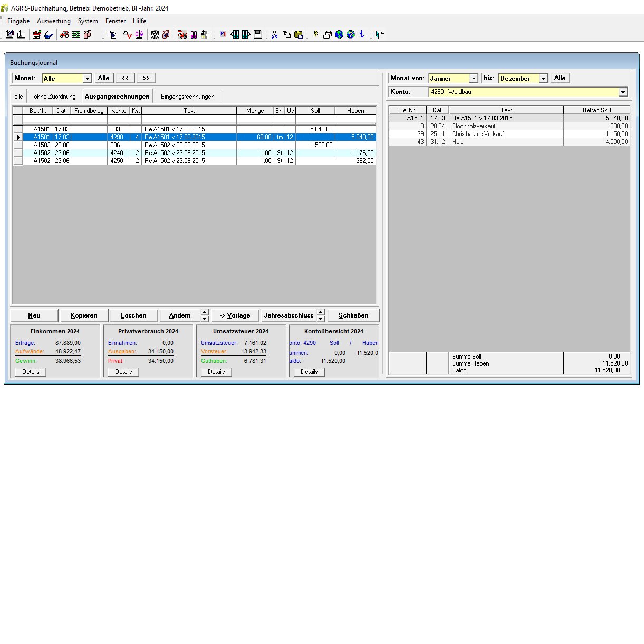Click the Neu button

tap(34, 315)
